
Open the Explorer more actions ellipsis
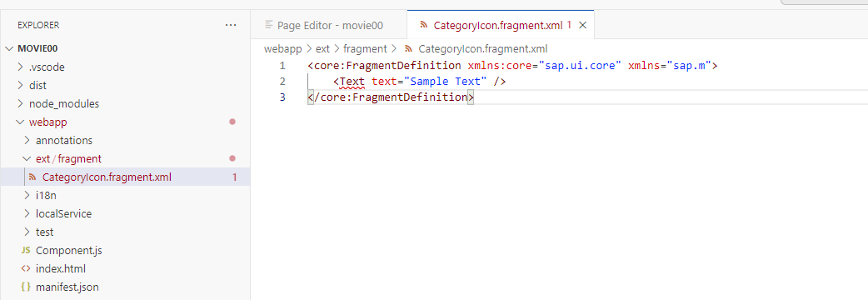click(x=231, y=26)
